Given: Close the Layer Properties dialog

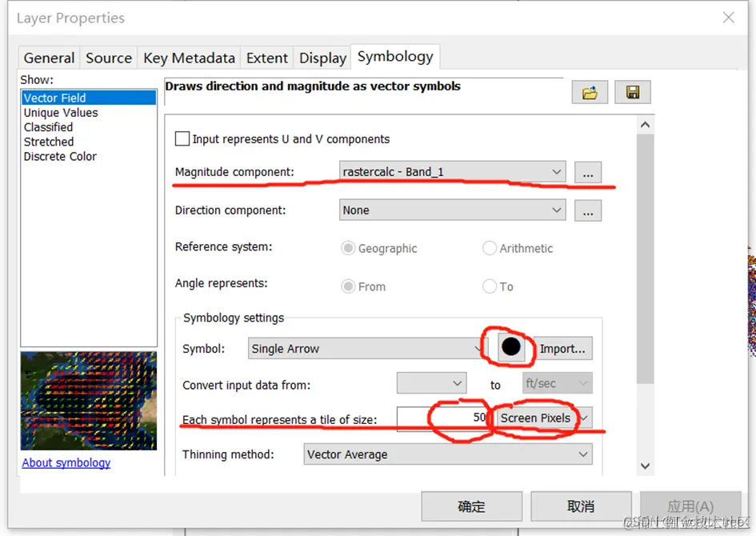Looking at the screenshot, I should [729, 18].
